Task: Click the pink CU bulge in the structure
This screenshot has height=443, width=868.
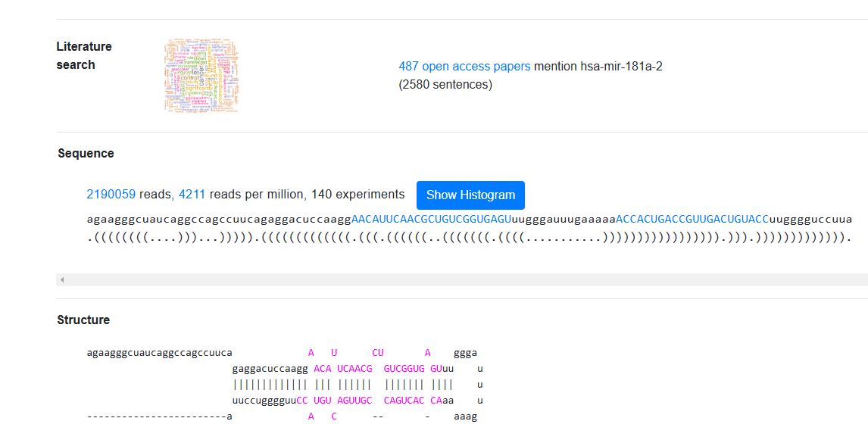Action: tap(378, 353)
